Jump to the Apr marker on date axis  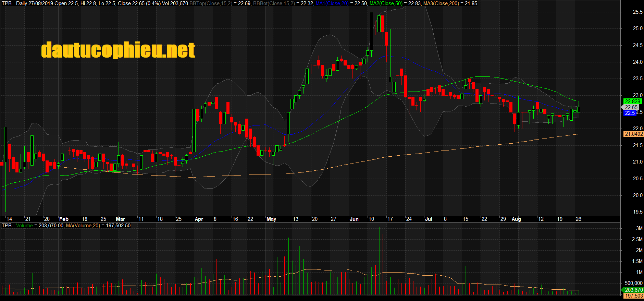[199, 219]
